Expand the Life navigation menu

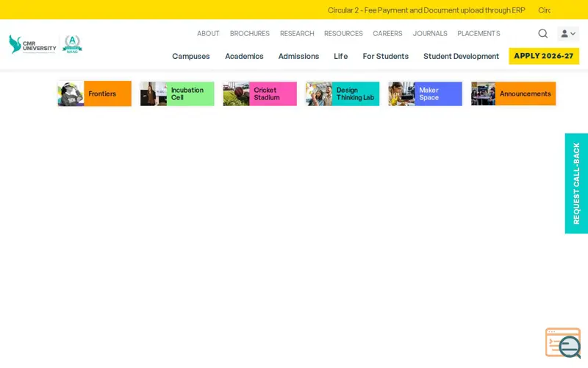[x=341, y=57]
